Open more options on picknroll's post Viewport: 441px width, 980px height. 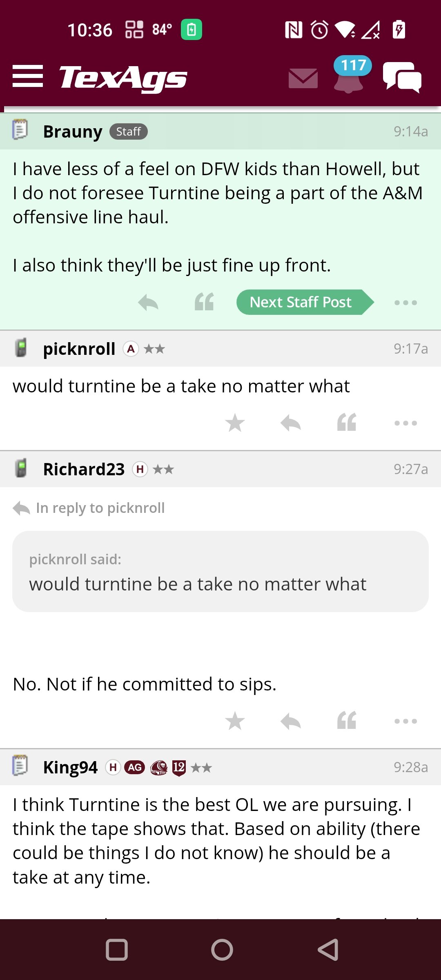pos(405,423)
